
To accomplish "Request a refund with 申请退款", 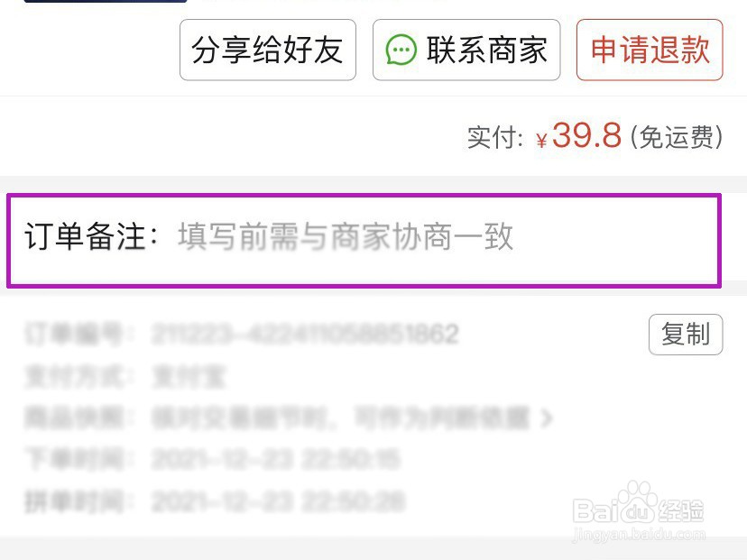I will tap(650, 50).
